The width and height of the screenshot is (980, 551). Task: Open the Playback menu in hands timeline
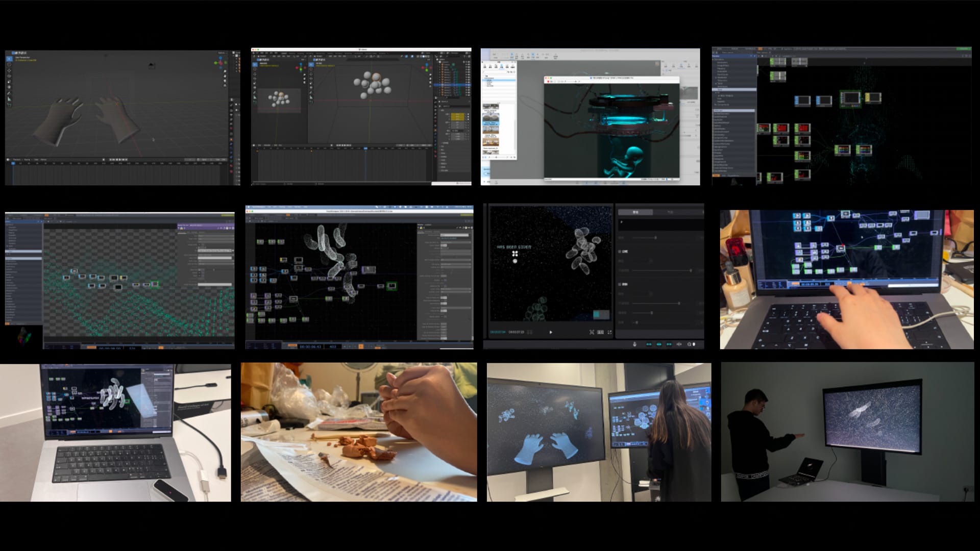tap(16, 160)
